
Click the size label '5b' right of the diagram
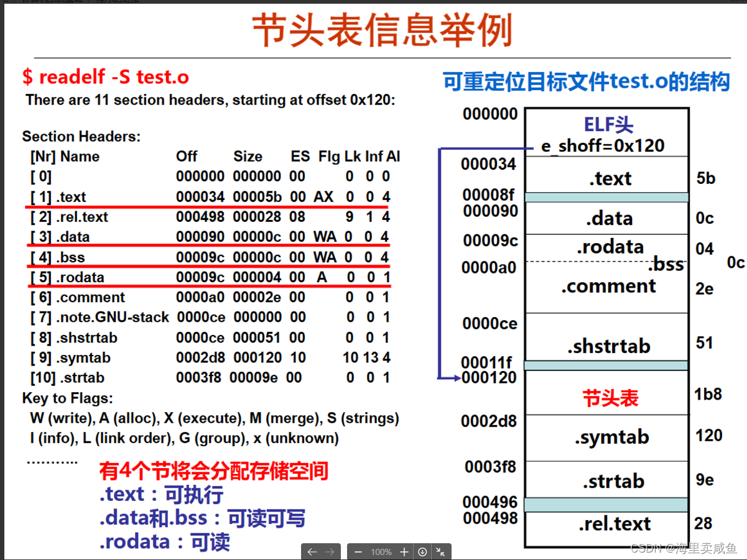click(706, 179)
